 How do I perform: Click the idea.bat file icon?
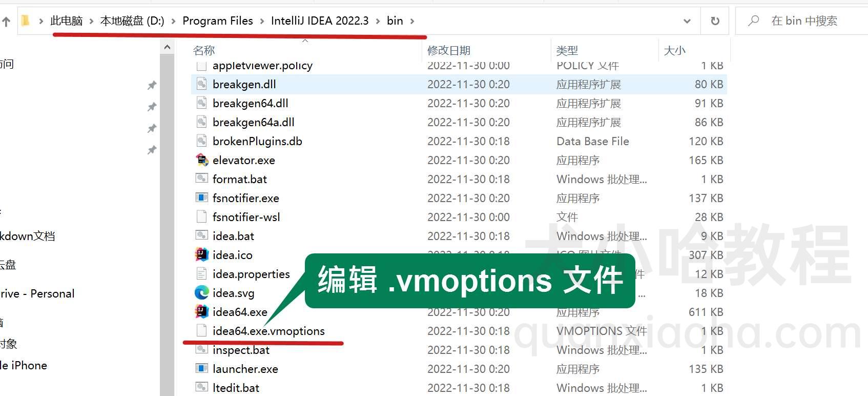click(202, 236)
